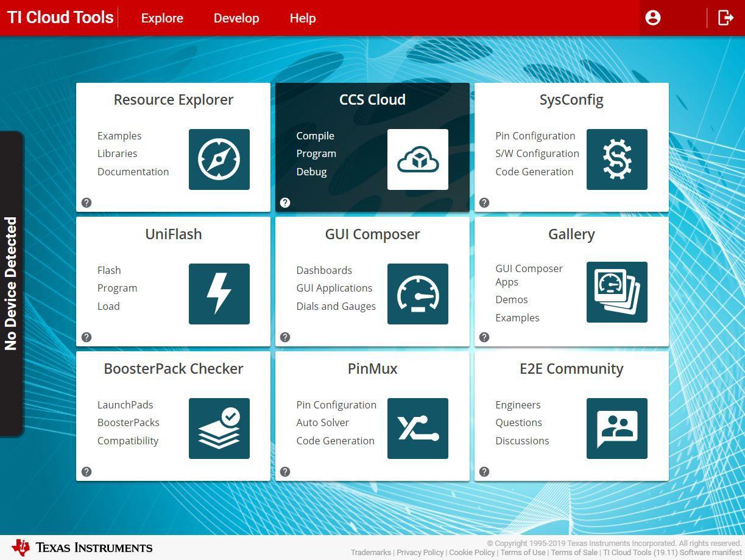Click Flash in UniFlash tile
Viewport: 745px width, 560px height.
coord(109,270)
